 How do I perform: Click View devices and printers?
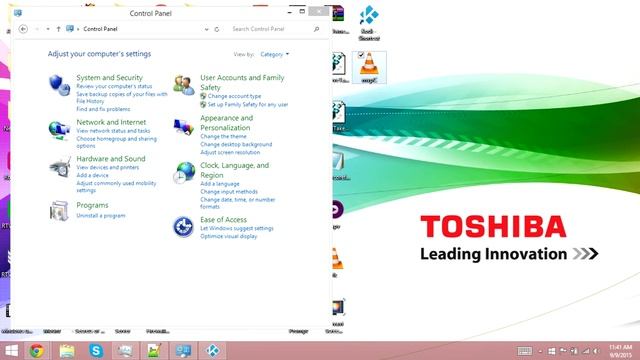[x=108, y=167]
